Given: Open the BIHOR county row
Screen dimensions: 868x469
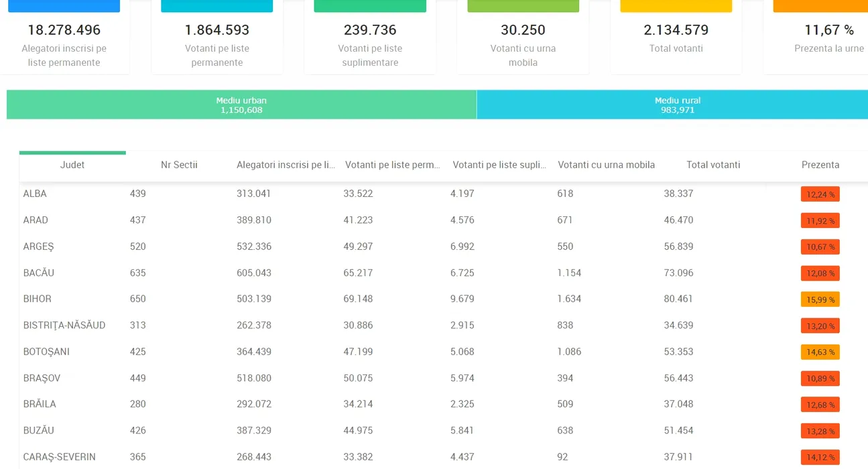Looking at the screenshot, I should 37,299.
